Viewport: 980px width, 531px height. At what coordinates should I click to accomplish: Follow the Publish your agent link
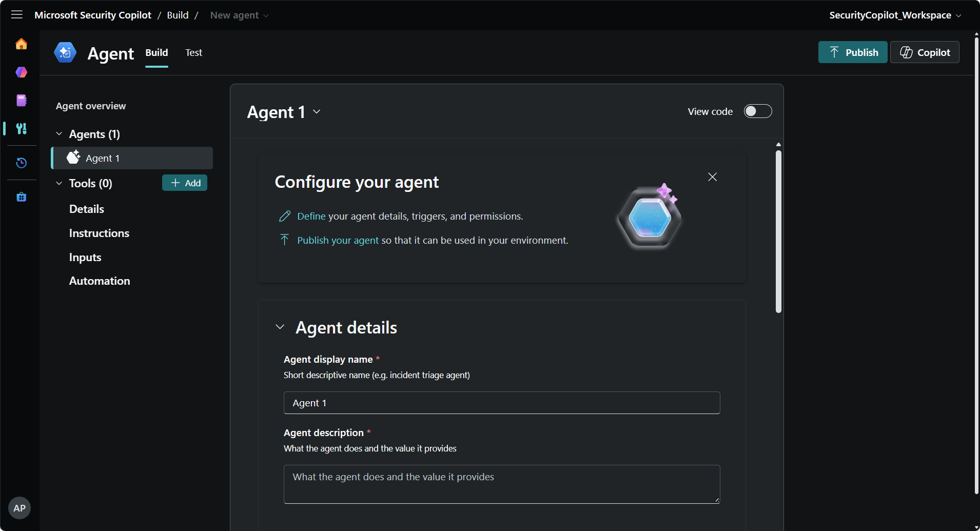click(x=338, y=240)
